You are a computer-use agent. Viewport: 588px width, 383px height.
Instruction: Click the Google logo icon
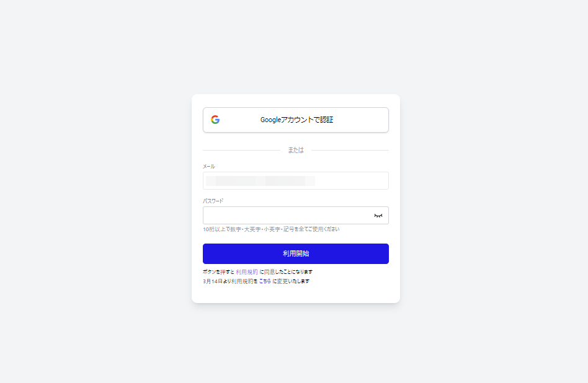coord(215,120)
